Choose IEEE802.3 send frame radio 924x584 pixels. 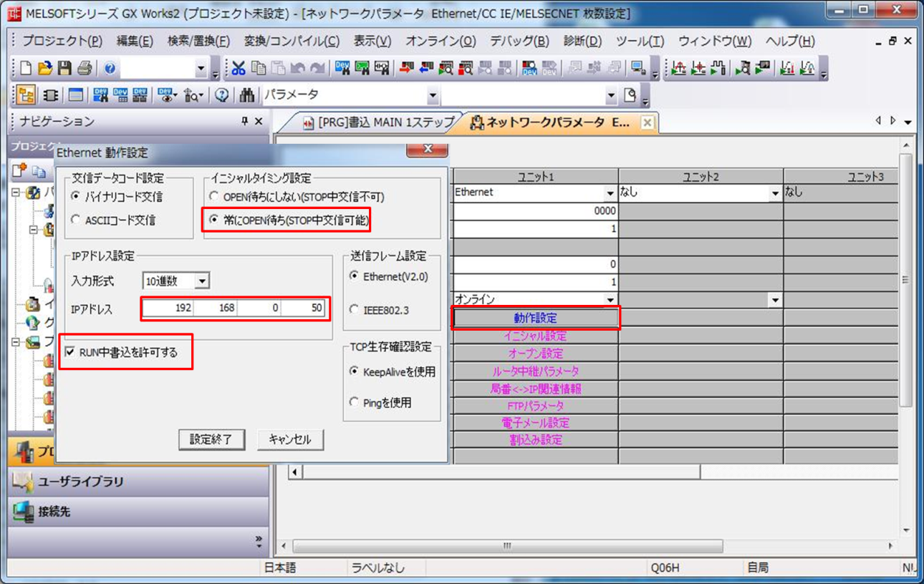click(353, 310)
